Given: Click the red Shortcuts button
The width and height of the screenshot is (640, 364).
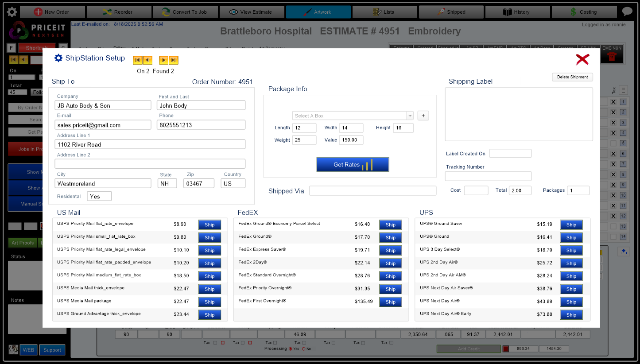Looking at the screenshot, I should pyautogui.click(x=37, y=48).
